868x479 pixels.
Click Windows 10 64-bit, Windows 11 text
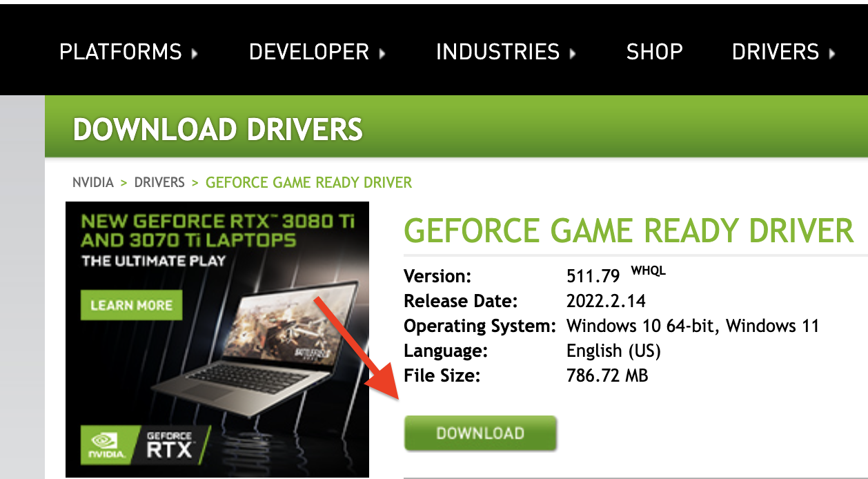(x=693, y=326)
